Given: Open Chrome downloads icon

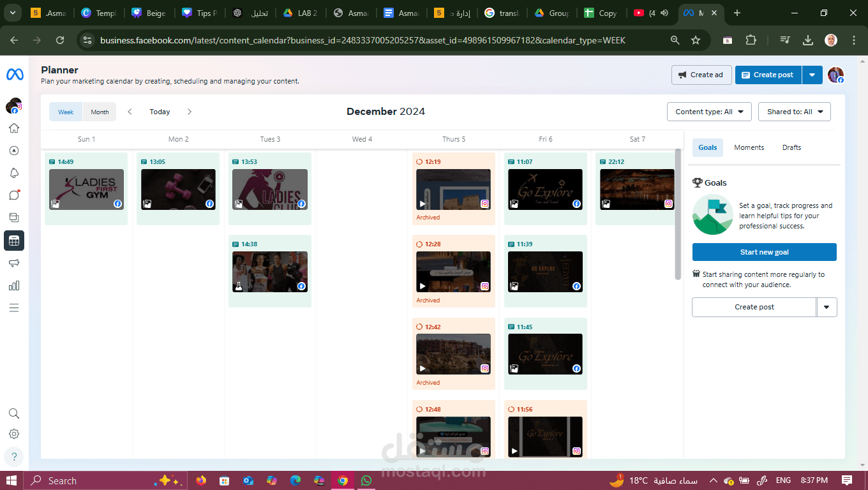Looking at the screenshot, I should [808, 40].
